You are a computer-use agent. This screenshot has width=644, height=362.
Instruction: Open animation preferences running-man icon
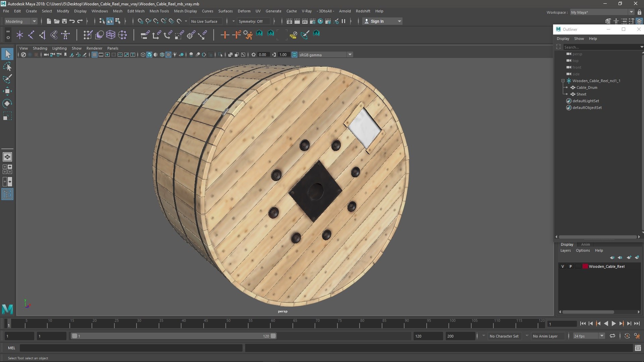point(637,336)
